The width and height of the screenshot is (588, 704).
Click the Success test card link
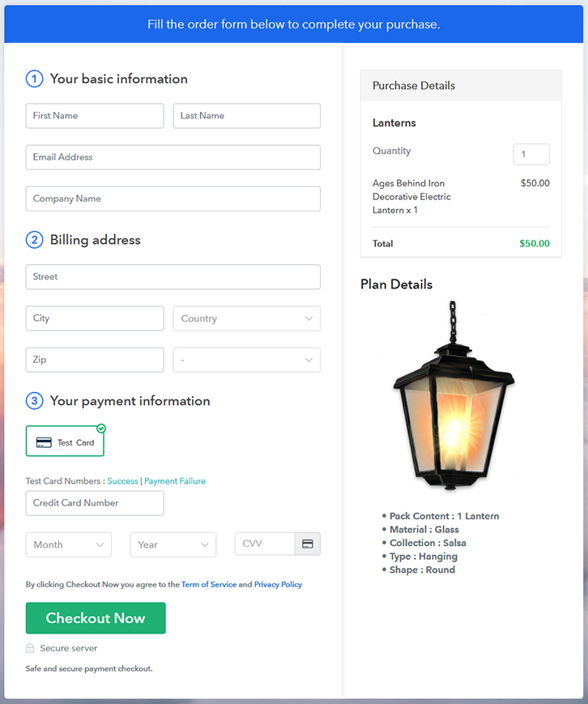[122, 481]
